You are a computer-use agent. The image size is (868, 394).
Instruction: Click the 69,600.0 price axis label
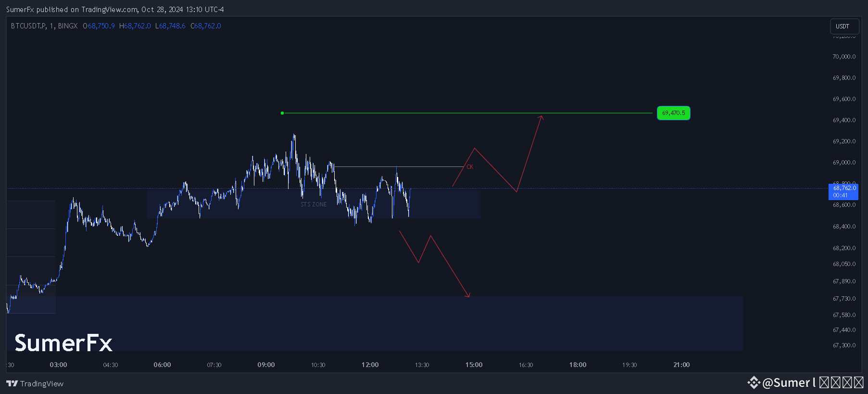pyautogui.click(x=844, y=99)
